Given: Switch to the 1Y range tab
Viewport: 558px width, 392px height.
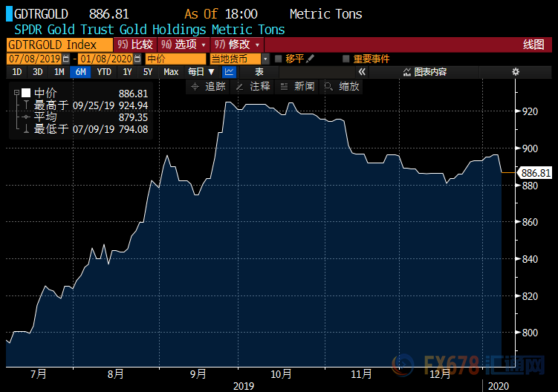Looking at the screenshot, I should point(127,72).
